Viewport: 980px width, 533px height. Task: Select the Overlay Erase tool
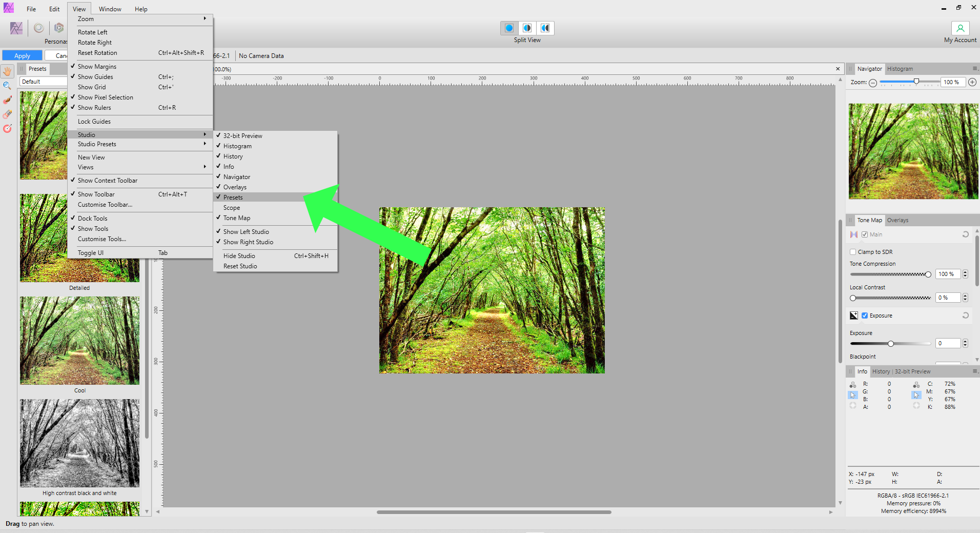click(7, 114)
